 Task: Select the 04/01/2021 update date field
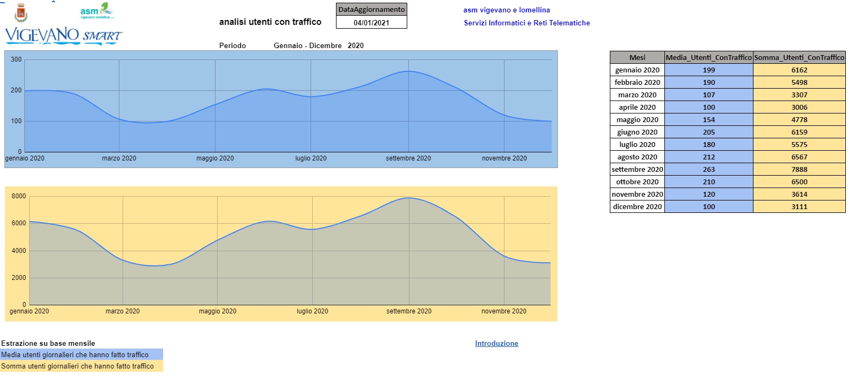coord(371,23)
